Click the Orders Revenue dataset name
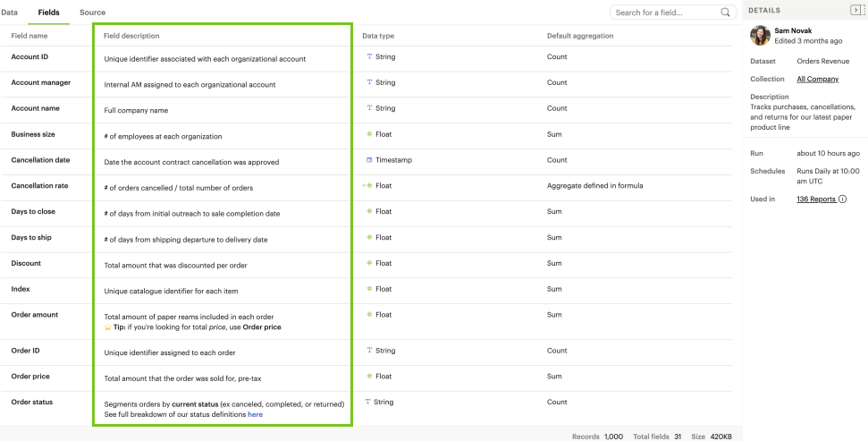The image size is (868, 441). click(823, 62)
